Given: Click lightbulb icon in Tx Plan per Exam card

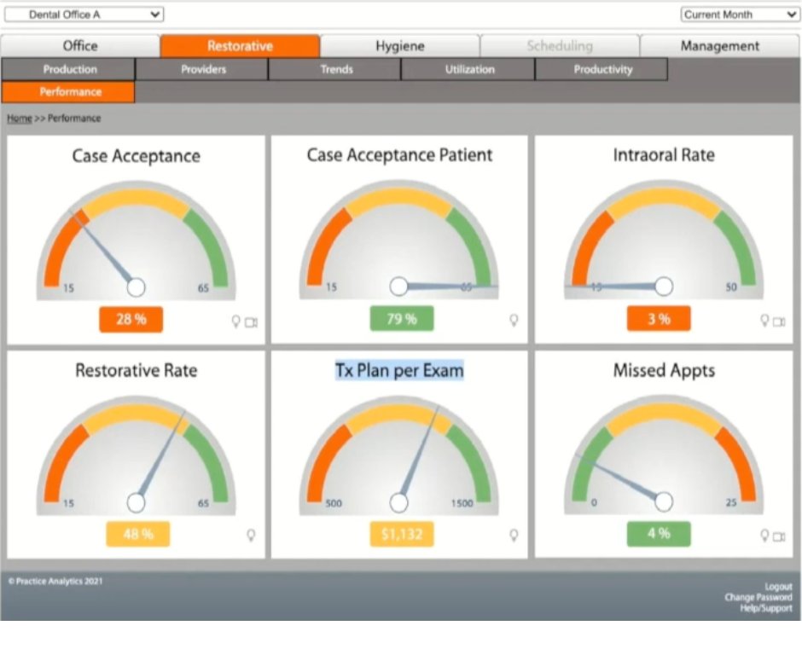Looking at the screenshot, I should [x=514, y=535].
